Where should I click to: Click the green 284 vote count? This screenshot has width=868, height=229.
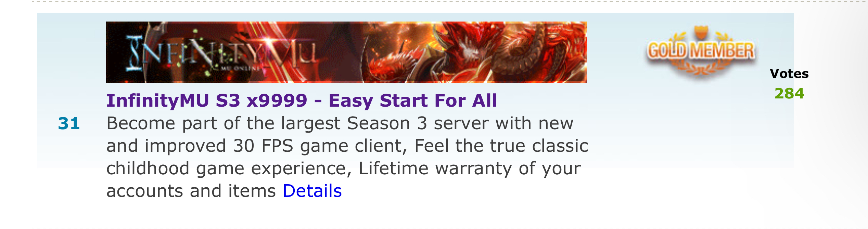click(789, 93)
